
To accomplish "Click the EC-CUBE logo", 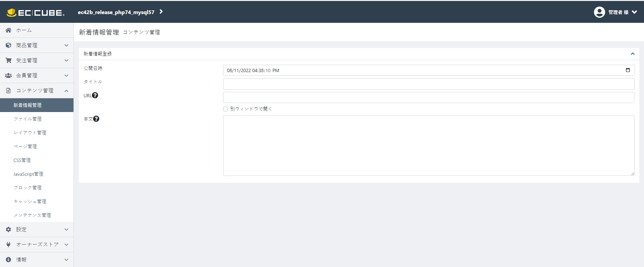I will point(36,12).
